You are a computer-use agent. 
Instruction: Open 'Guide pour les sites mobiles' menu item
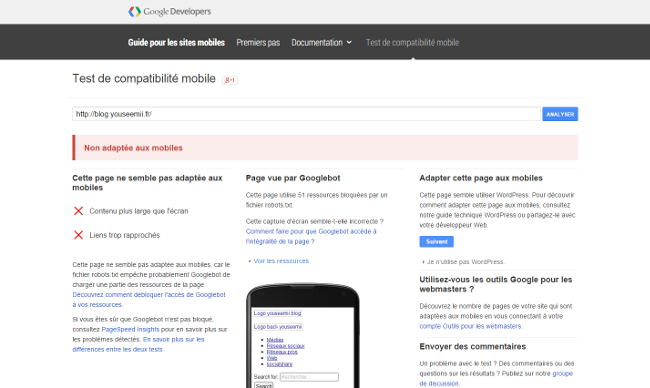[x=176, y=42]
